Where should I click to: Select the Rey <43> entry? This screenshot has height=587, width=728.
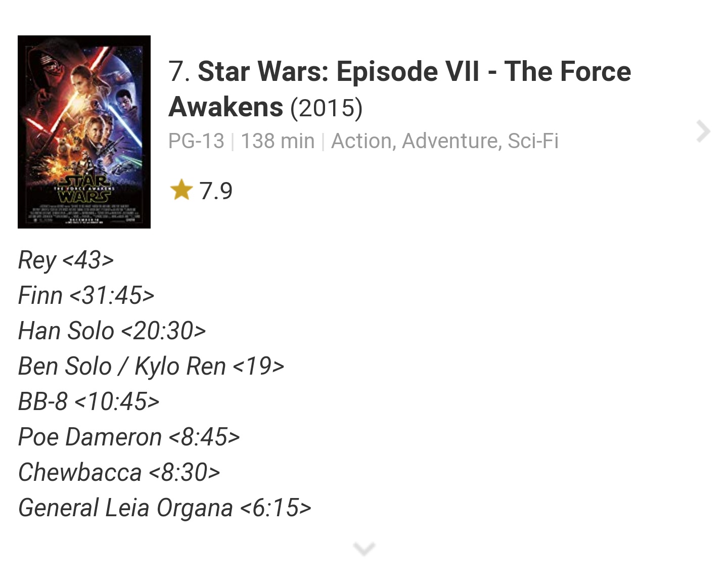tap(66, 260)
